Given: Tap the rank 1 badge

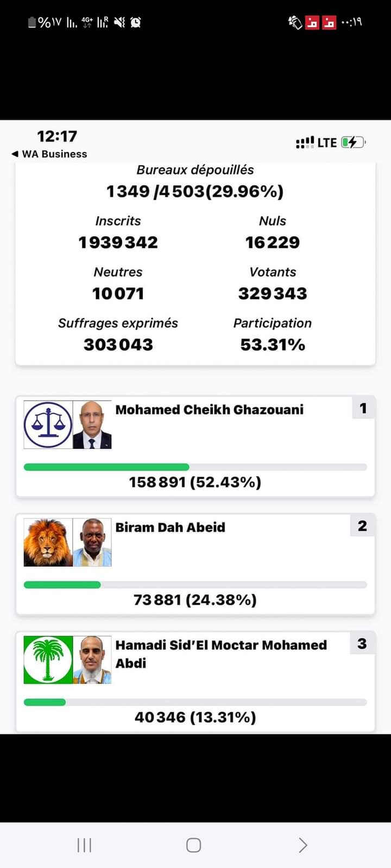Looking at the screenshot, I should tap(363, 408).
